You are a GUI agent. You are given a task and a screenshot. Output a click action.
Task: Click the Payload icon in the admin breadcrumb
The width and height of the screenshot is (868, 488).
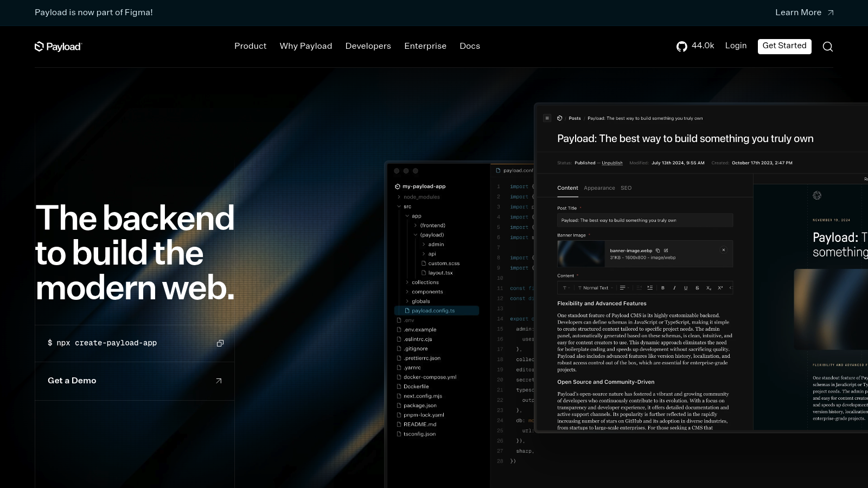coord(559,118)
